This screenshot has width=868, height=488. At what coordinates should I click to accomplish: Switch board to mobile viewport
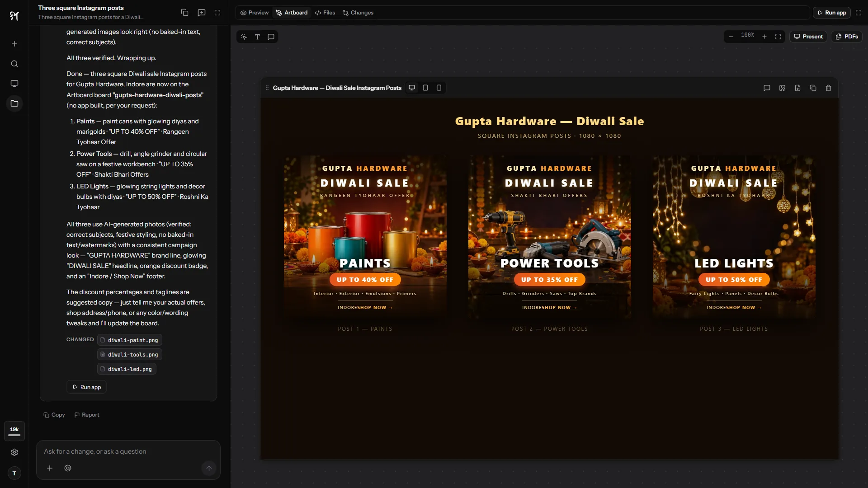439,88
